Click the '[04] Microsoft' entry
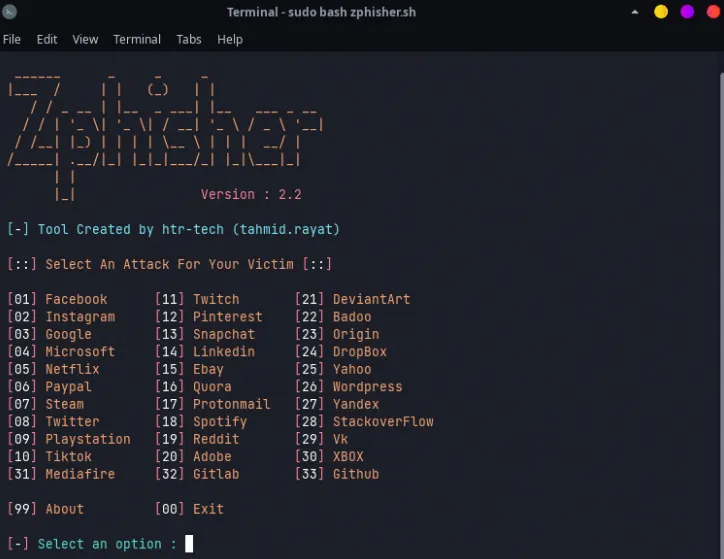 [x=61, y=352]
